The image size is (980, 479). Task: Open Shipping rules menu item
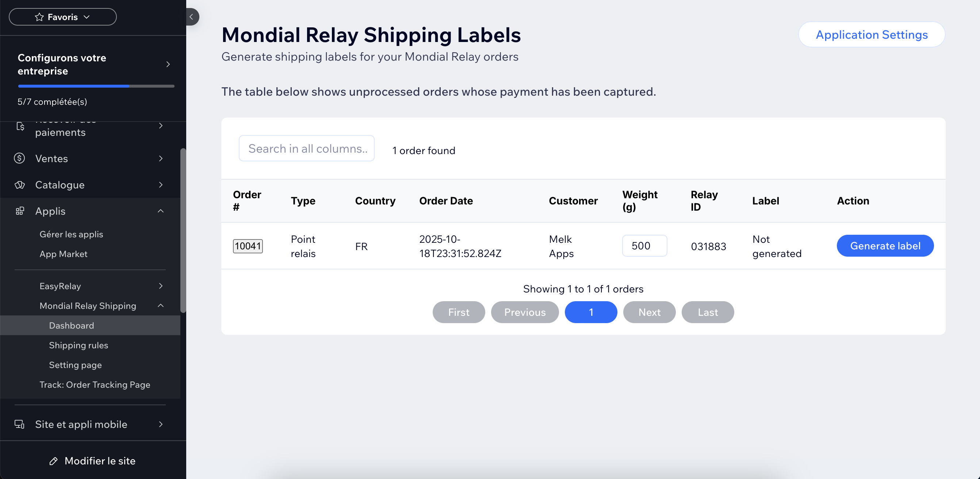[79, 345]
